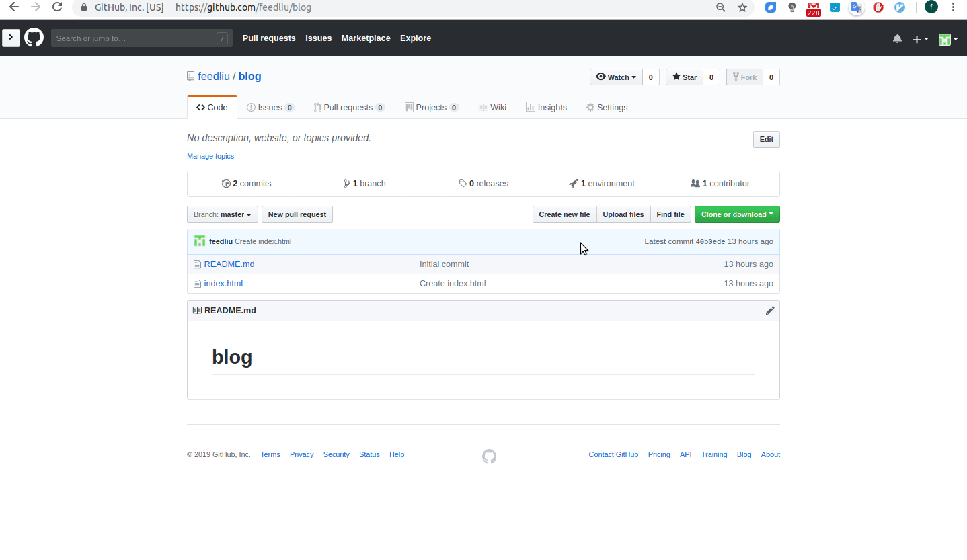Expand the Watch dropdown button
967x560 pixels.
[x=616, y=77]
